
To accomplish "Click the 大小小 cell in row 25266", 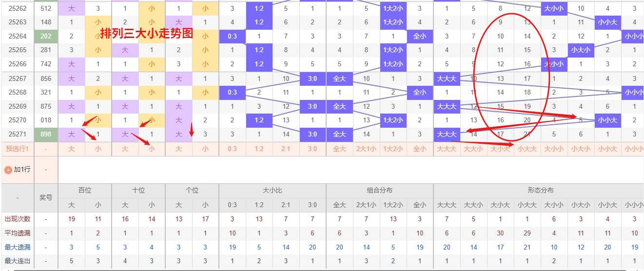I will pyautogui.click(x=554, y=64).
